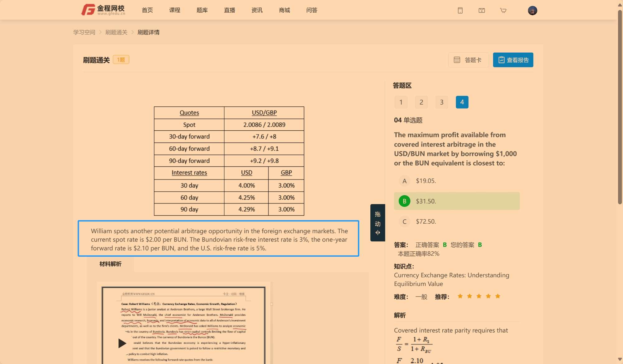
Task: Open the shopping cart icon
Action: pyautogui.click(x=503, y=11)
